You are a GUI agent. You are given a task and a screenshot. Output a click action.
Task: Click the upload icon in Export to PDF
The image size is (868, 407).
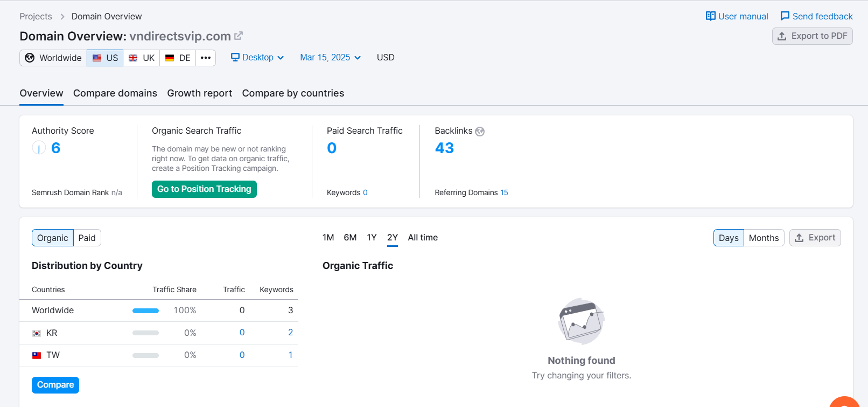(x=782, y=36)
